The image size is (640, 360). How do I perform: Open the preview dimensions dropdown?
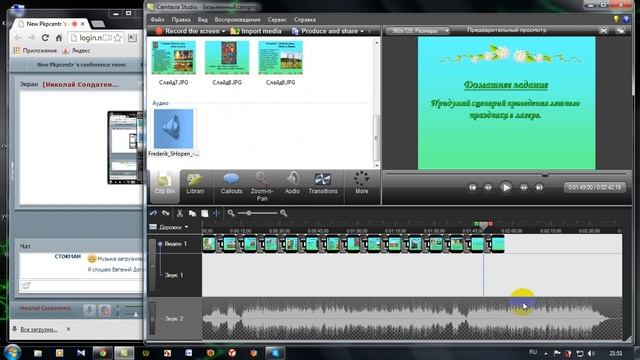(418, 31)
